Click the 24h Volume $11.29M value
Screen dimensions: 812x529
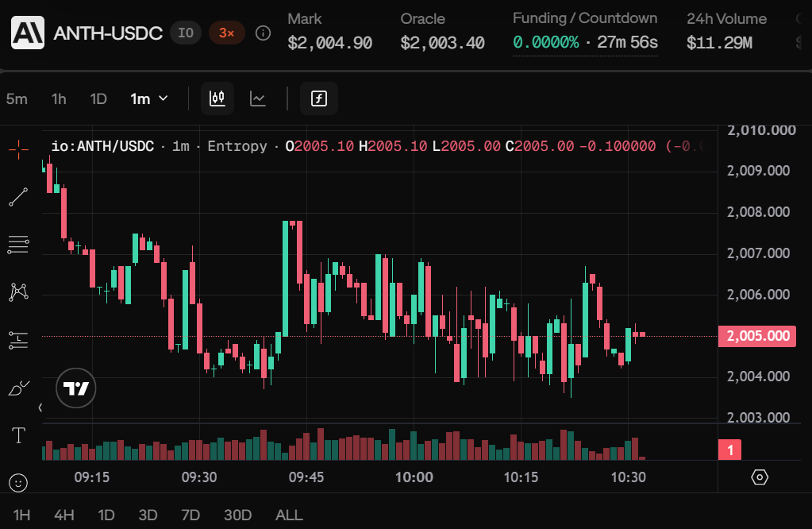click(x=719, y=42)
